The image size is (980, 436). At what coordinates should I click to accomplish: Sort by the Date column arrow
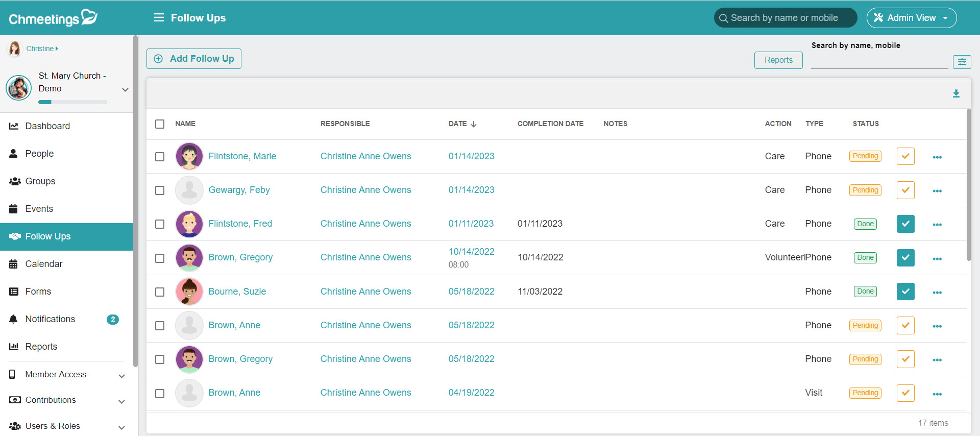474,124
